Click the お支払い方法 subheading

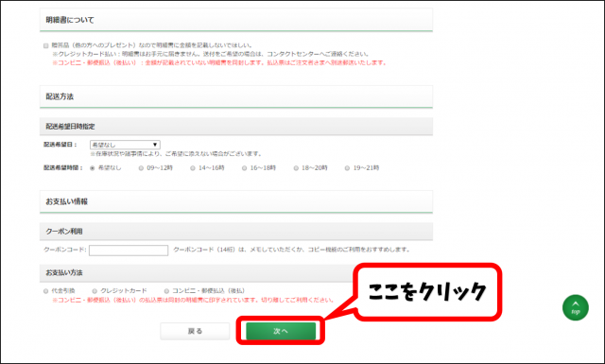tap(64, 272)
